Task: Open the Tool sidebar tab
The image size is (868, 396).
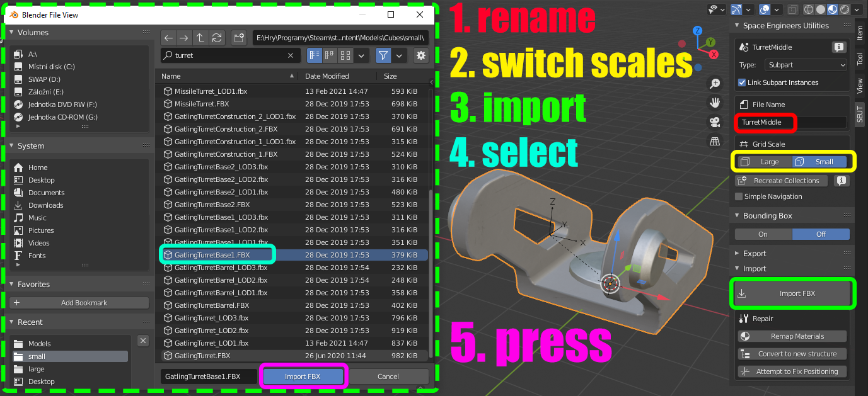Action: point(860,59)
